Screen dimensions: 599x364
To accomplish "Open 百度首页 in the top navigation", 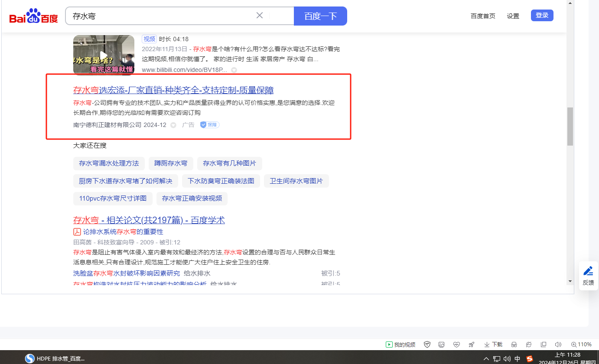I will tap(483, 16).
